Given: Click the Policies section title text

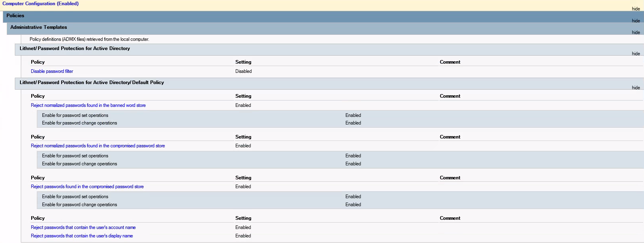Looking at the screenshot, I should 15,16.
